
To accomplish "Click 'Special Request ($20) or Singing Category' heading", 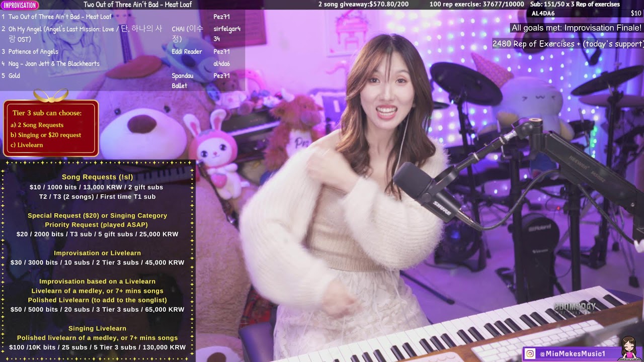I will tap(97, 215).
